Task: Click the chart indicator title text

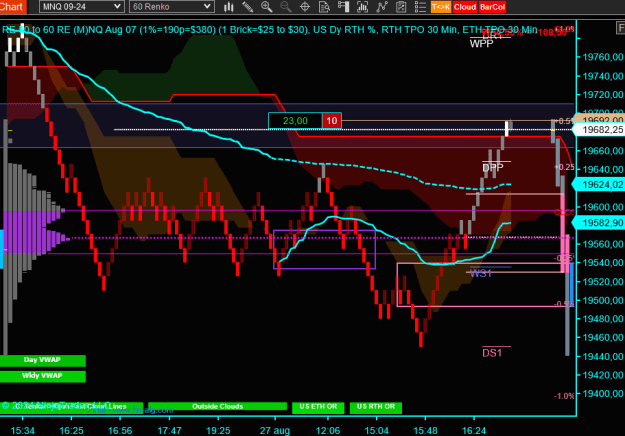Action: [269, 30]
